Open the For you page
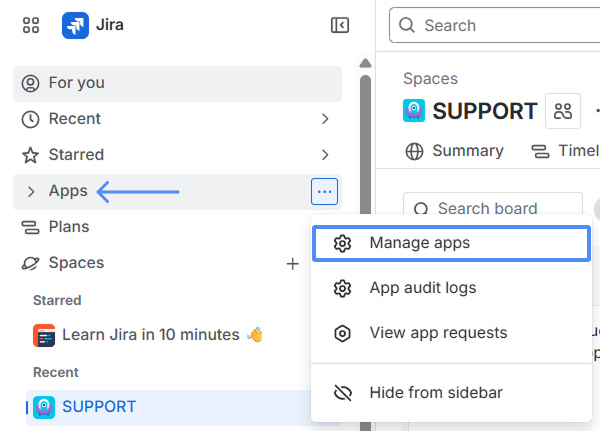This screenshot has width=600, height=431. 77,83
